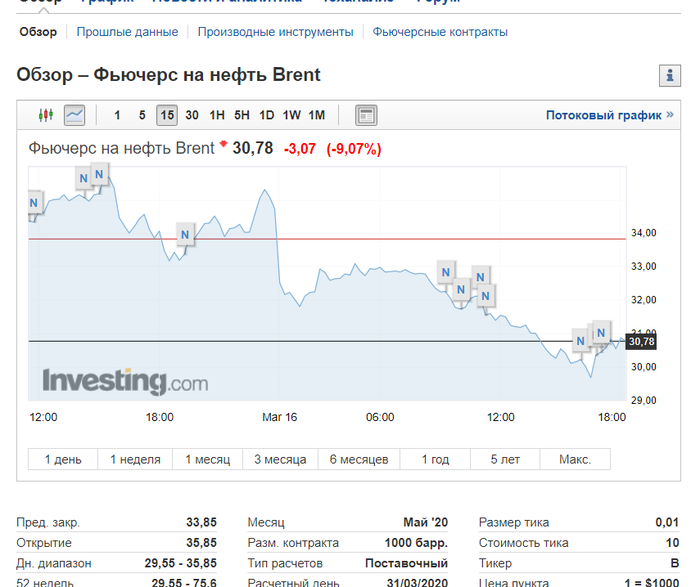The image size is (700, 587).
Task: Click the red down arrow beside price
Action: [223, 143]
